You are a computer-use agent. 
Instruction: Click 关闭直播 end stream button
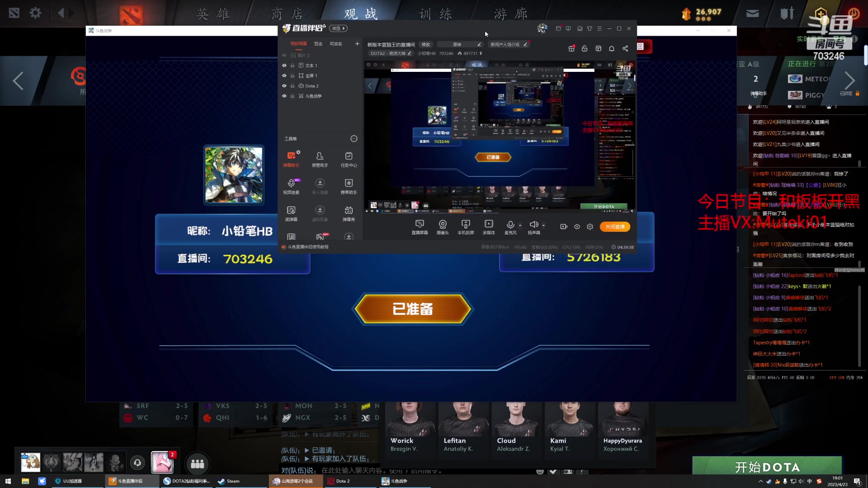click(615, 227)
